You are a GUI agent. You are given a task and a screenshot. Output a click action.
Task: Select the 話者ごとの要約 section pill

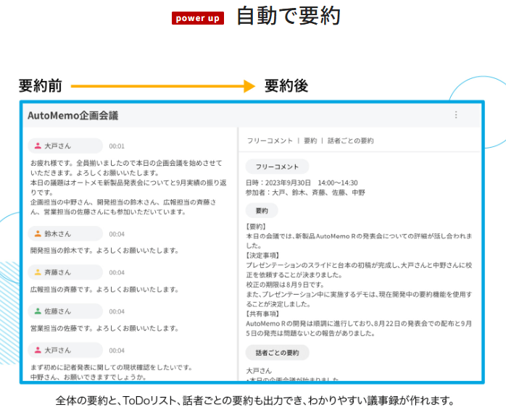click(277, 353)
